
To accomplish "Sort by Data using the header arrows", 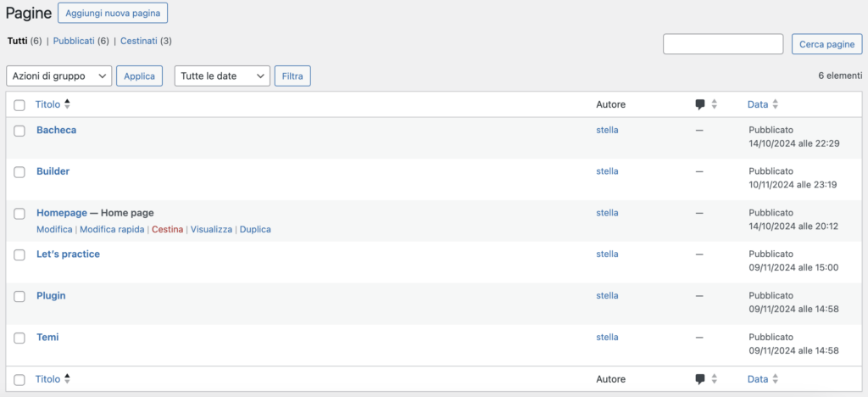I will tap(775, 104).
